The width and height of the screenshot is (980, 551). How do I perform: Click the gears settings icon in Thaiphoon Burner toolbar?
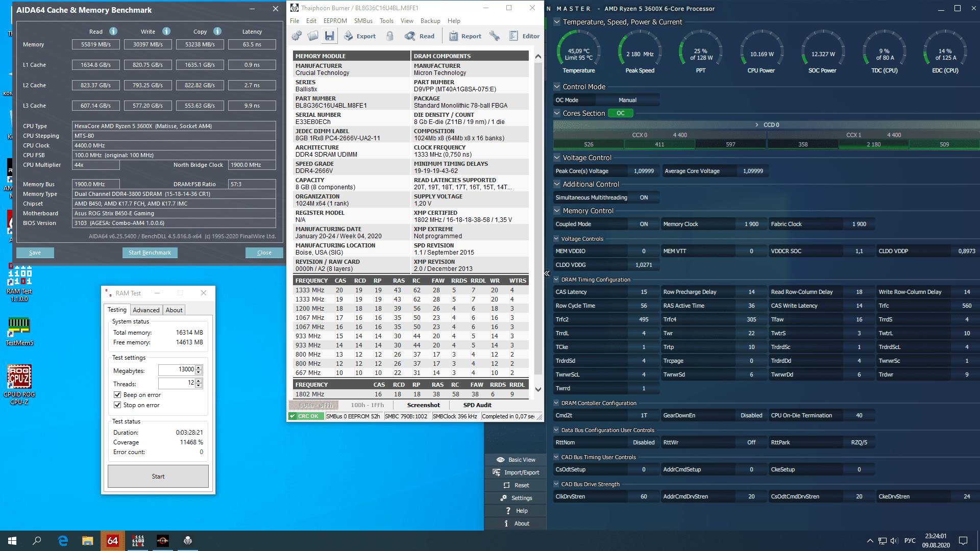tap(297, 36)
